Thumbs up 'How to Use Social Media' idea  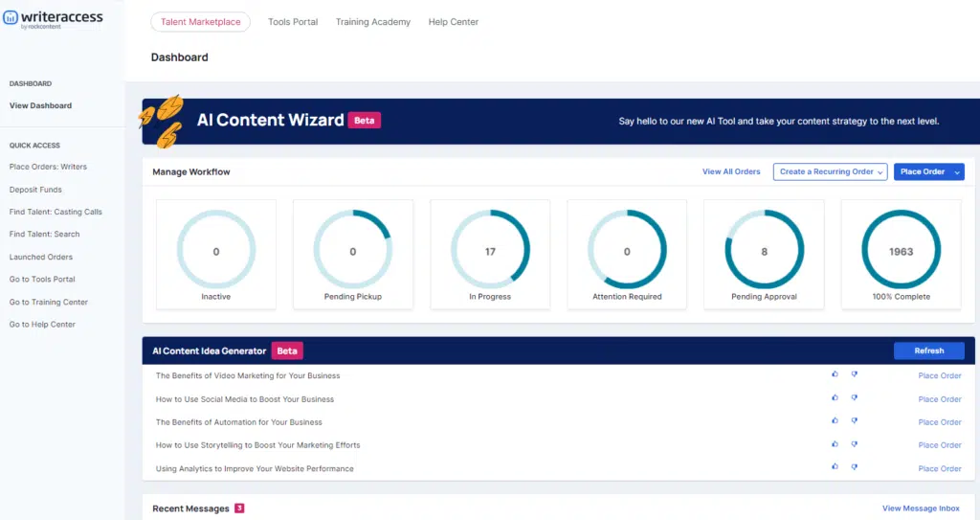[x=835, y=397]
